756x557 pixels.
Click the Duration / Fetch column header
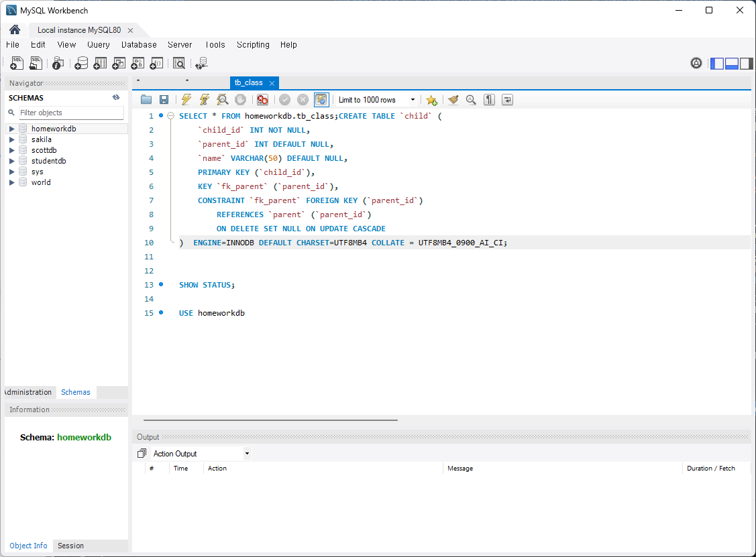coord(711,469)
